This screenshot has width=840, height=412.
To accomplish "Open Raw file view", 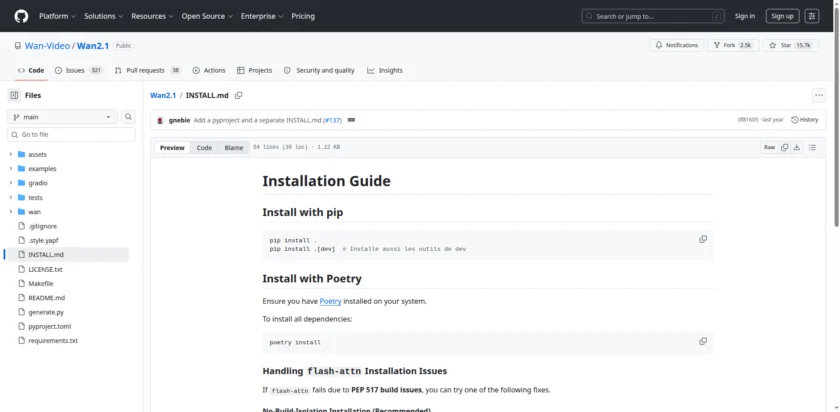I will point(769,147).
